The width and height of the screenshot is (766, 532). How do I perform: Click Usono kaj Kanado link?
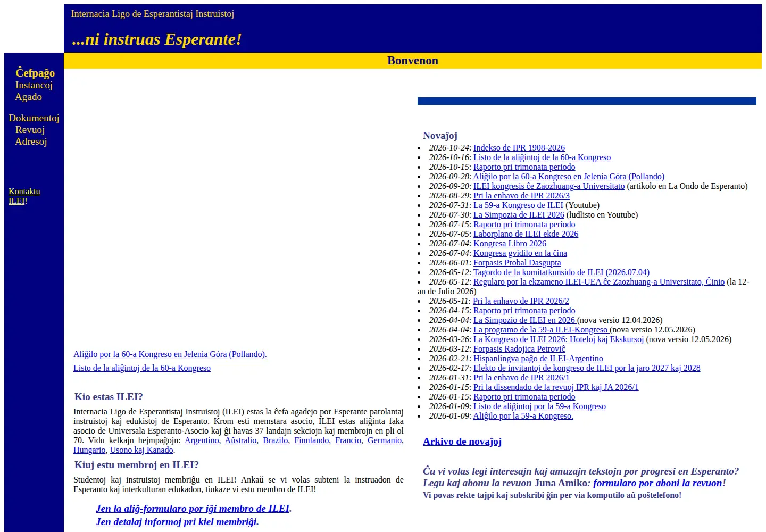pyautogui.click(x=141, y=450)
